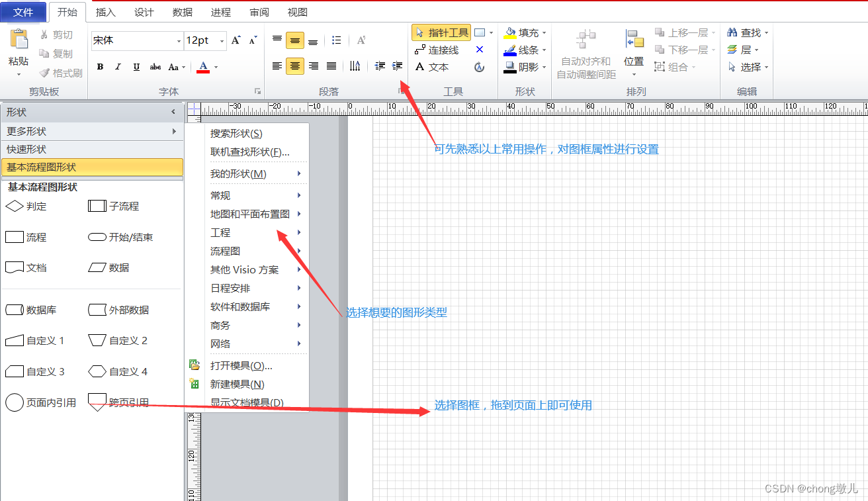Click the Align Text Right icon
The height and width of the screenshot is (501, 868).
point(314,66)
